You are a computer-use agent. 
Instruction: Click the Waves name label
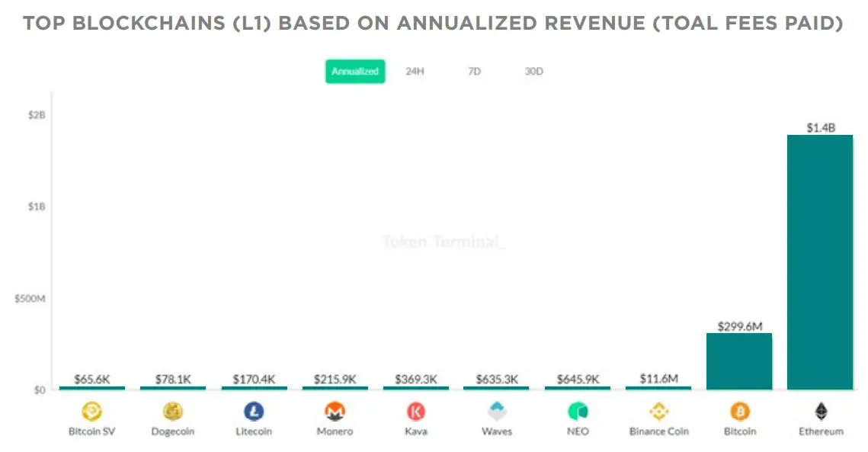pos(497,431)
